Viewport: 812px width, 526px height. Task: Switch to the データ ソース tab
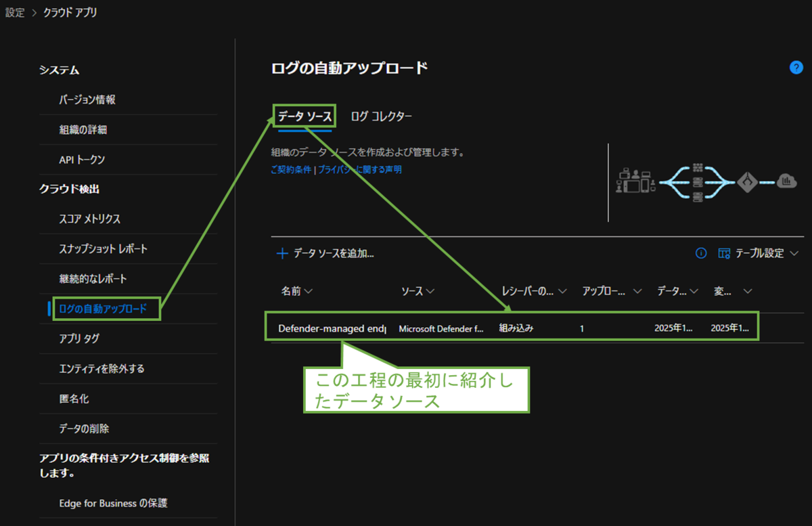coord(304,116)
